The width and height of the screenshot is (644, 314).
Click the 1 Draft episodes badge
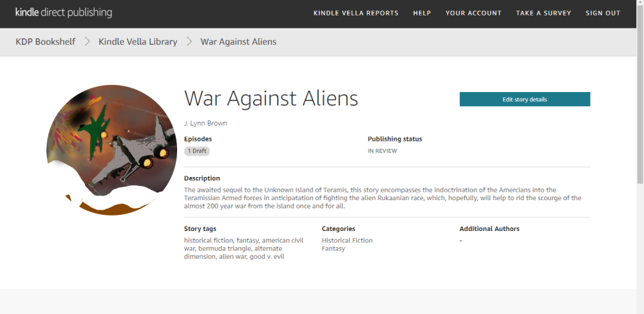[197, 151]
